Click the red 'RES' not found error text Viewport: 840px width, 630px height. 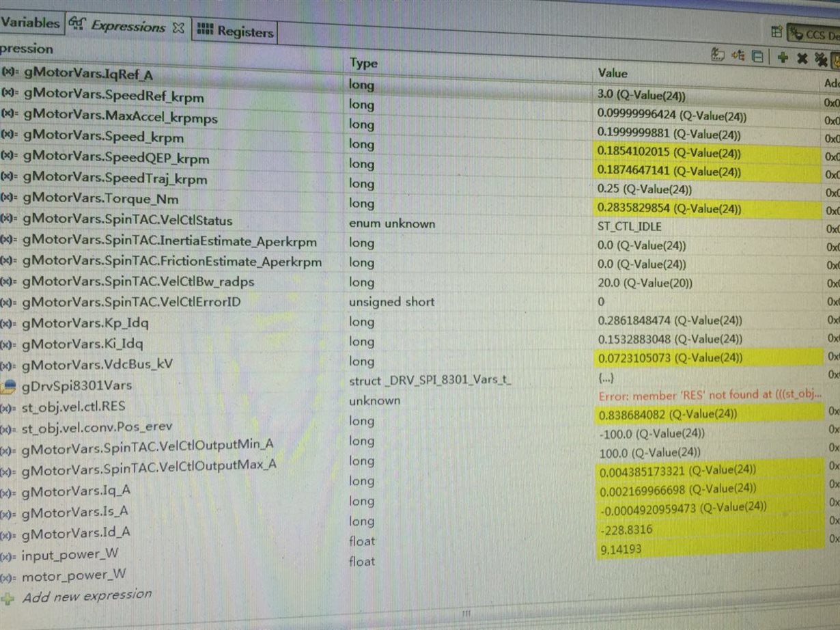pos(710,394)
